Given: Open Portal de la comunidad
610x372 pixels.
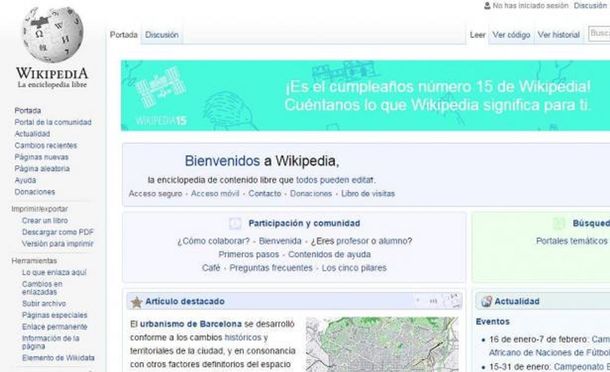Looking at the screenshot, I should tap(53, 122).
